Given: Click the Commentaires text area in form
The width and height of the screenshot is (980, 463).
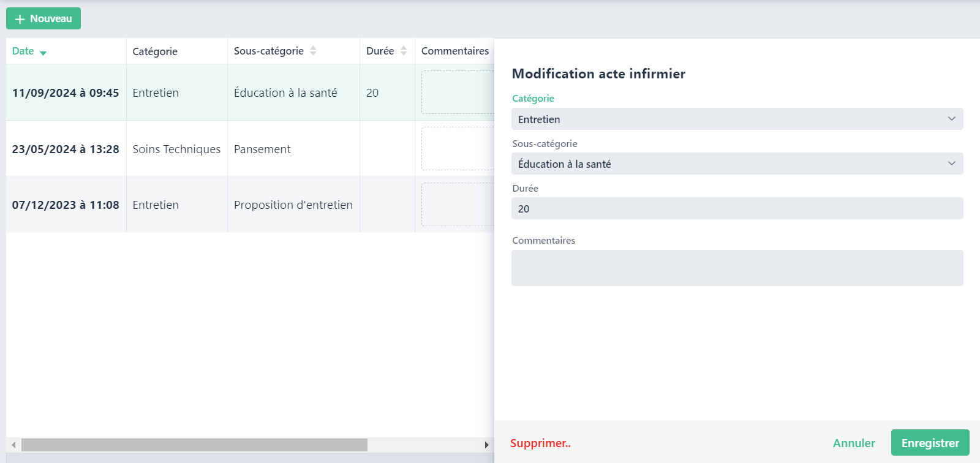Looking at the screenshot, I should [x=737, y=268].
